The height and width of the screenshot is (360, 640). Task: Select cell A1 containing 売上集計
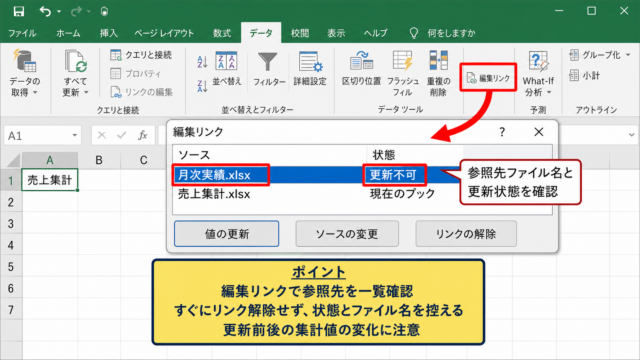50,180
